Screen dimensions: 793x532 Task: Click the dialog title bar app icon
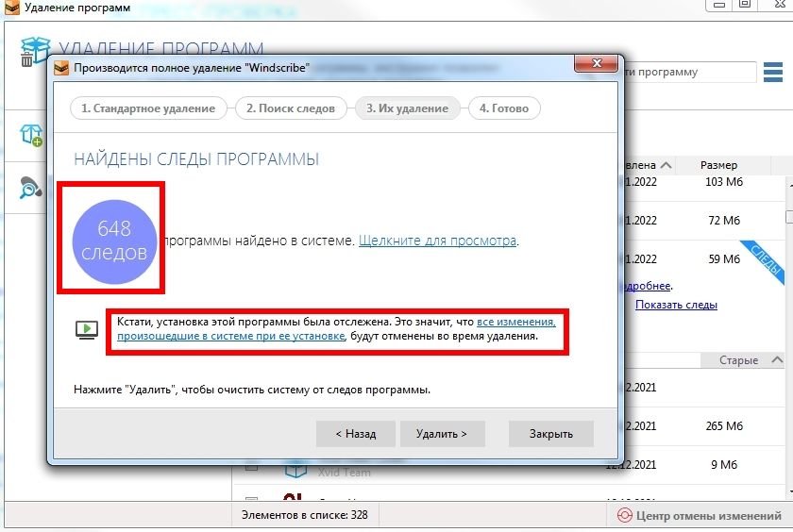[x=61, y=68]
